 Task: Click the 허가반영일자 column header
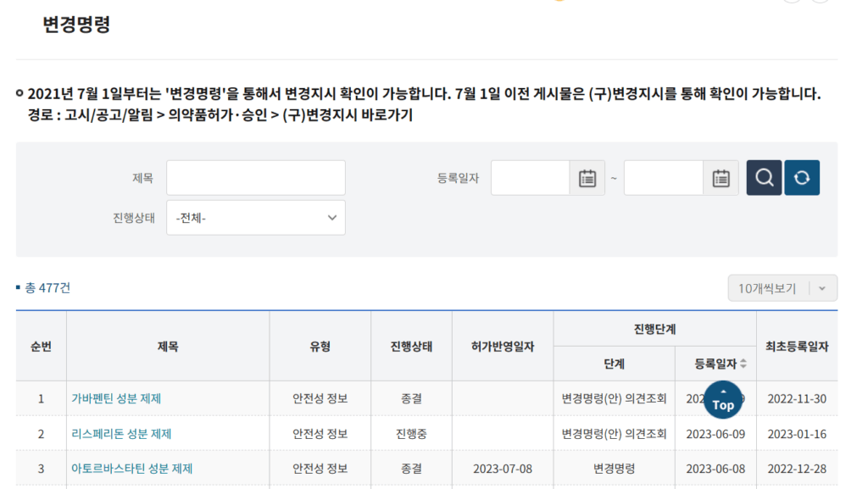point(503,347)
